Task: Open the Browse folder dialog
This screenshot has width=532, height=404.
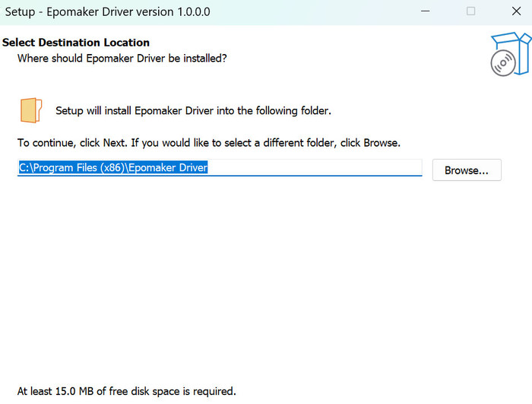Action: [466, 170]
